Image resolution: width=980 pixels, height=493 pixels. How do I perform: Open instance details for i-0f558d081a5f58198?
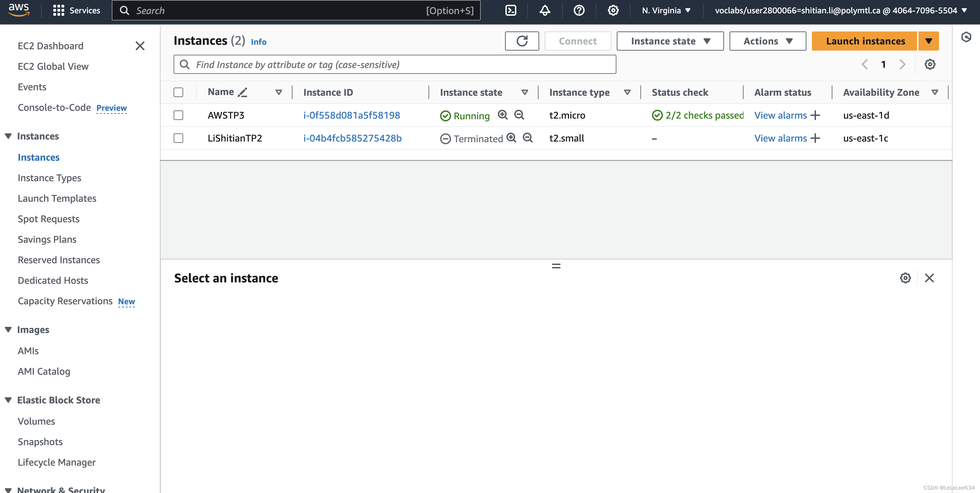[352, 115]
